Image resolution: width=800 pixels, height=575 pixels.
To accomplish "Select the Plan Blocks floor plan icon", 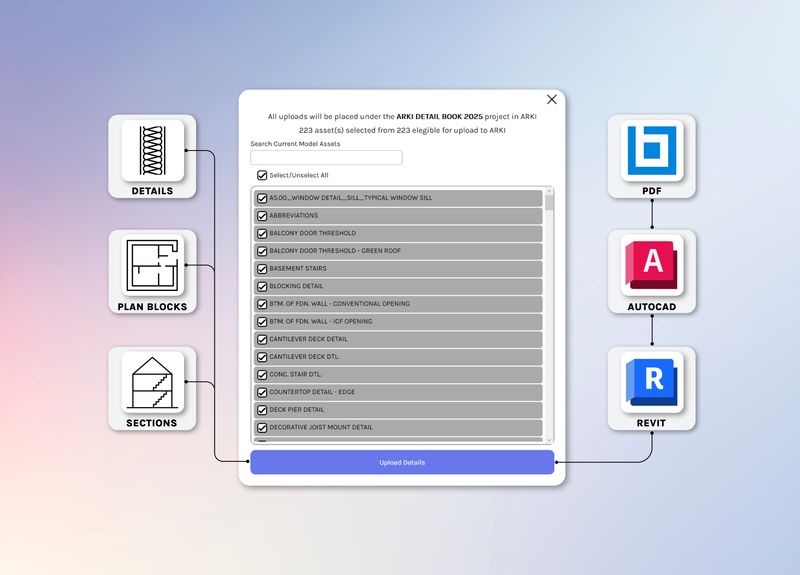I will (x=152, y=267).
